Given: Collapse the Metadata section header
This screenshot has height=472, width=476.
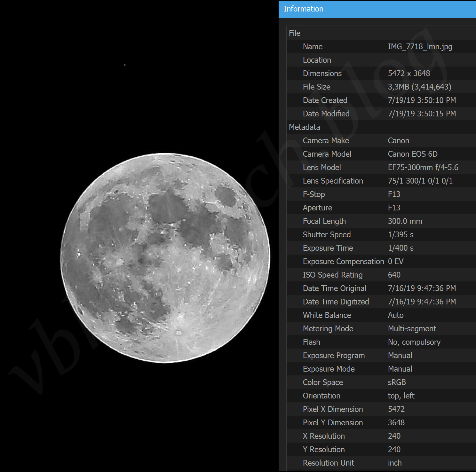Looking at the screenshot, I should coord(304,127).
